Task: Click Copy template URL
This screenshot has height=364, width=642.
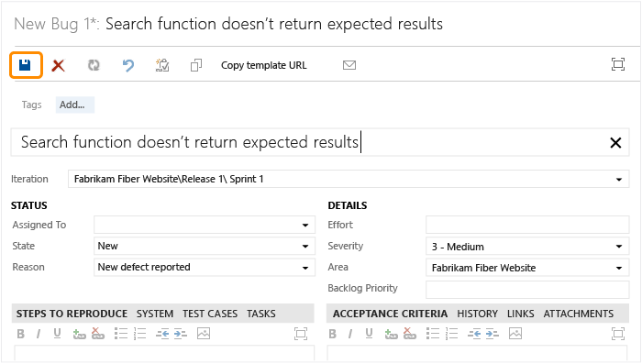Action: [264, 65]
